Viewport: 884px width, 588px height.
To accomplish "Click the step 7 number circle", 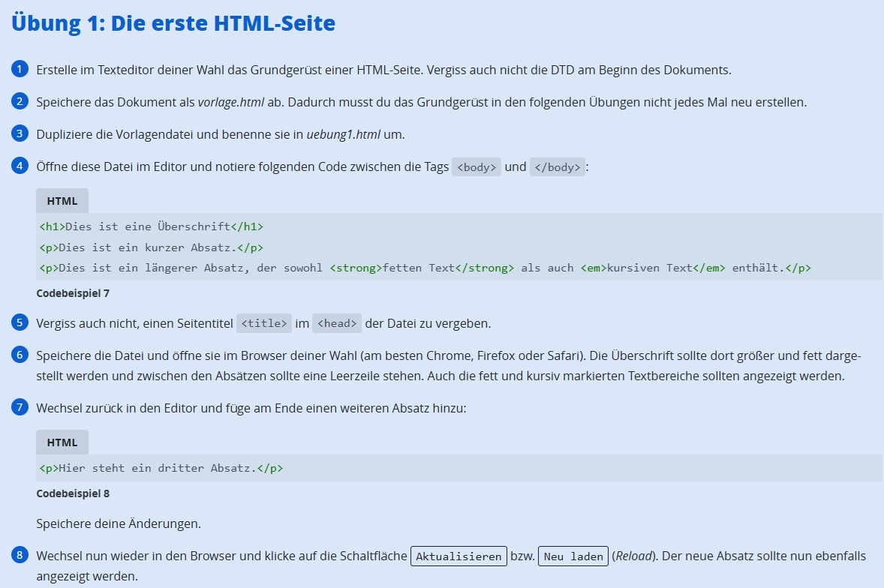I will (x=20, y=407).
